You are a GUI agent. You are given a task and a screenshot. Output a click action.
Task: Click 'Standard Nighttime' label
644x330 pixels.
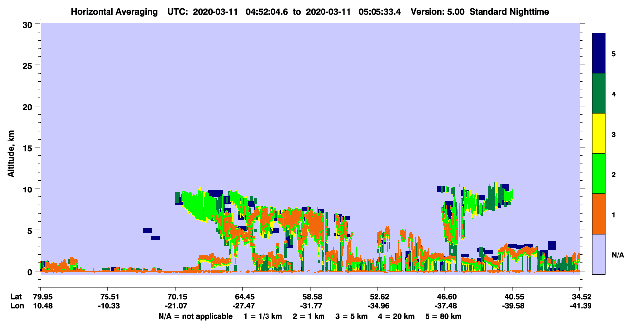tap(509, 12)
